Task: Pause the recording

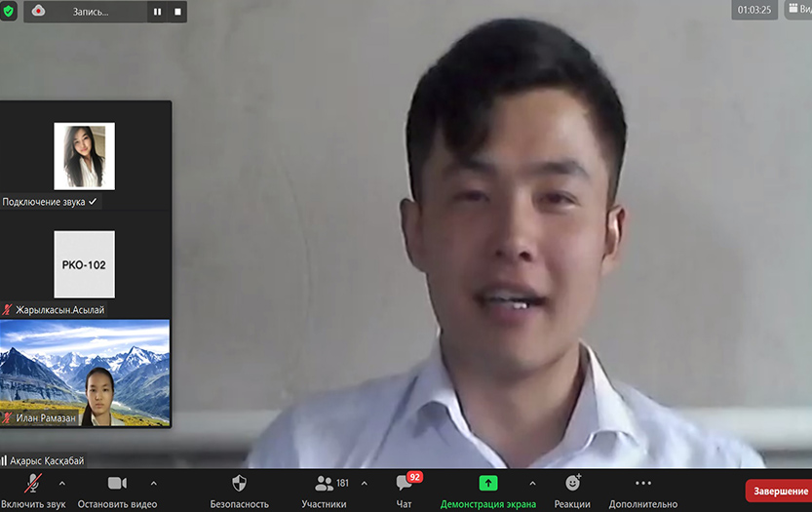Action: point(157,12)
